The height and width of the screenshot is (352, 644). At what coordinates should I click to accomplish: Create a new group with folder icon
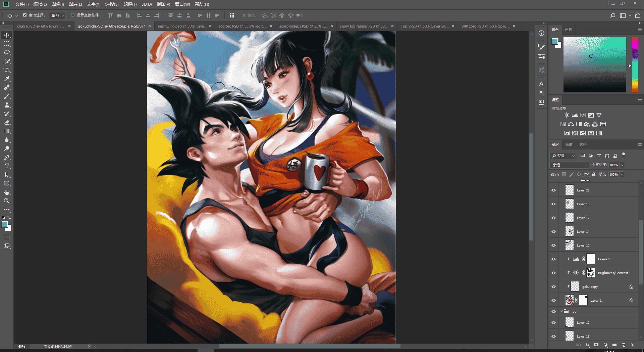point(614,345)
